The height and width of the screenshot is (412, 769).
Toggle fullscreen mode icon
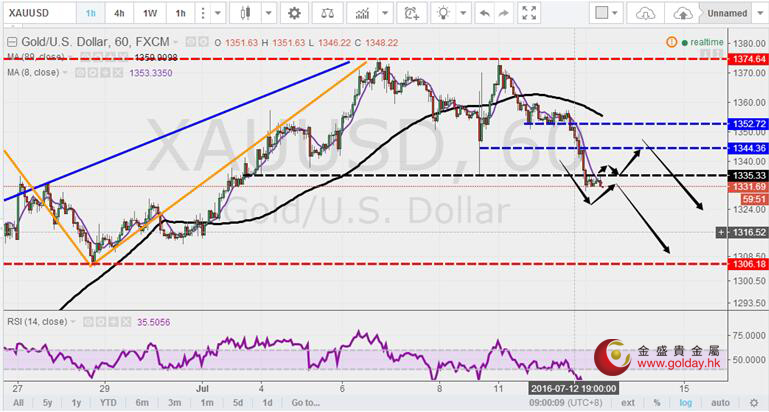point(529,13)
